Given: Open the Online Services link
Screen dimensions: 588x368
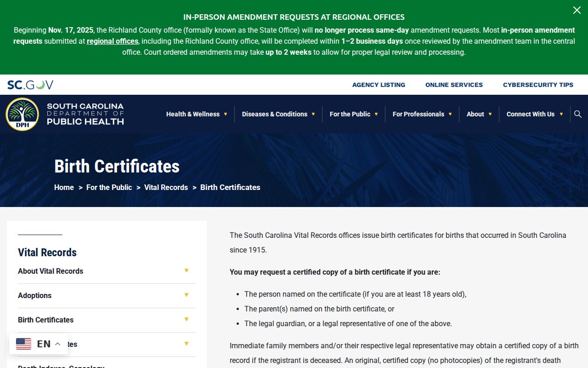Looking at the screenshot, I should tap(454, 85).
